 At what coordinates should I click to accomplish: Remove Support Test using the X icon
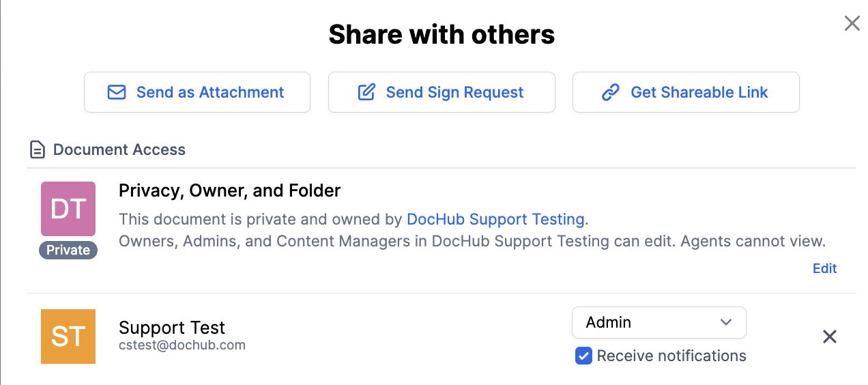(x=830, y=337)
